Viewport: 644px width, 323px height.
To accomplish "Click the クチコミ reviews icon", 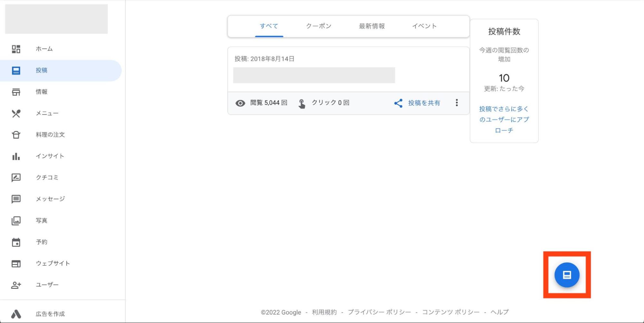I will 16,177.
